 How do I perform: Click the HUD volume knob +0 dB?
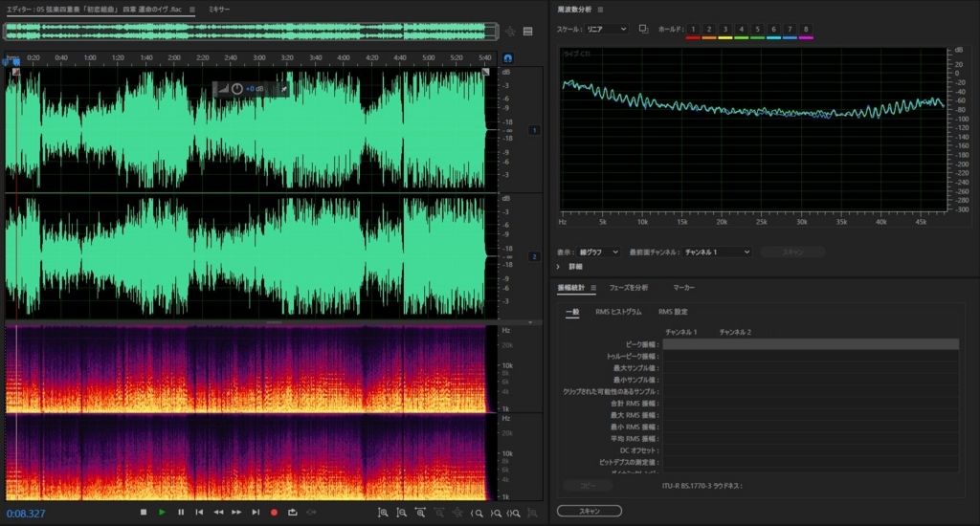point(237,89)
